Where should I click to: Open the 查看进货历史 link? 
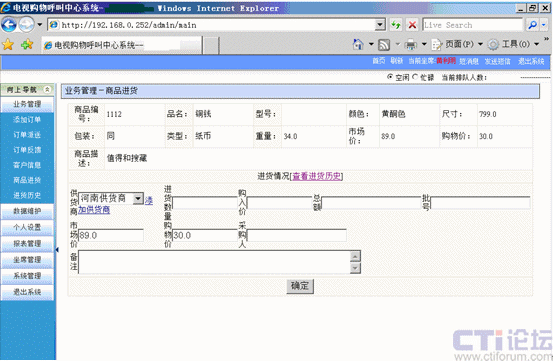(317, 176)
